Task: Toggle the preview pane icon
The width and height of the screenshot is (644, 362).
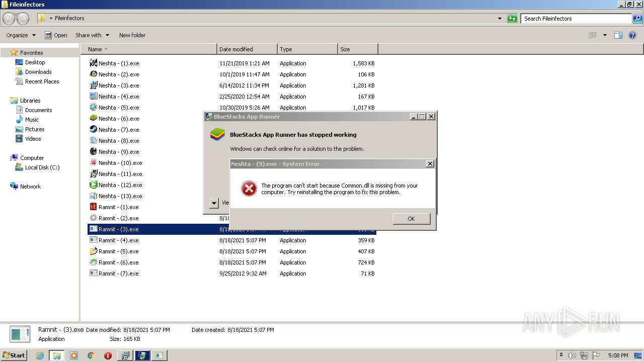Action: (x=618, y=35)
